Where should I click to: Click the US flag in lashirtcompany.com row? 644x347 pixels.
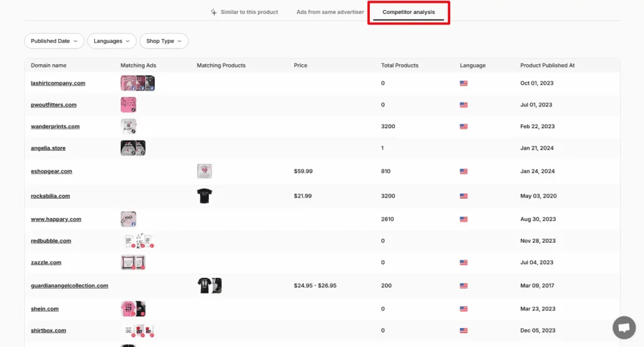tap(464, 83)
